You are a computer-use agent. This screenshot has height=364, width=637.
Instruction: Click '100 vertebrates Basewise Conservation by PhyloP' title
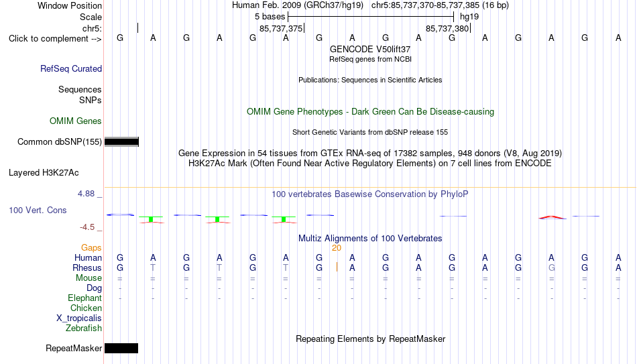coord(370,194)
